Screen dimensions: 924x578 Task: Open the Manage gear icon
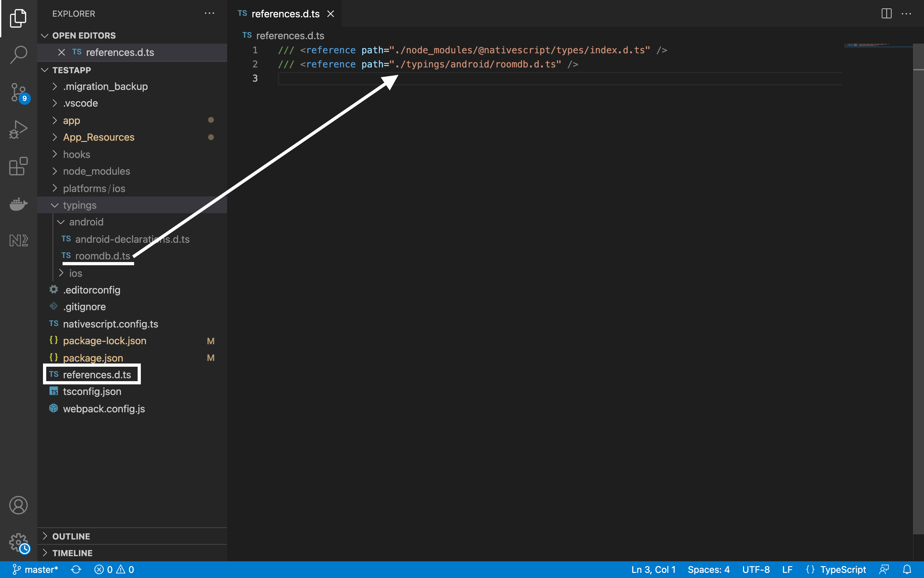18,542
